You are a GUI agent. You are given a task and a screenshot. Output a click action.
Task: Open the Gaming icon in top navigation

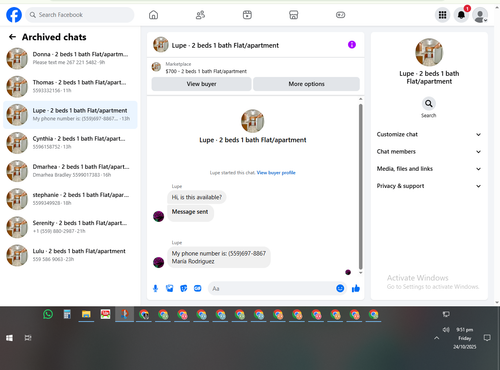point(340,15)
